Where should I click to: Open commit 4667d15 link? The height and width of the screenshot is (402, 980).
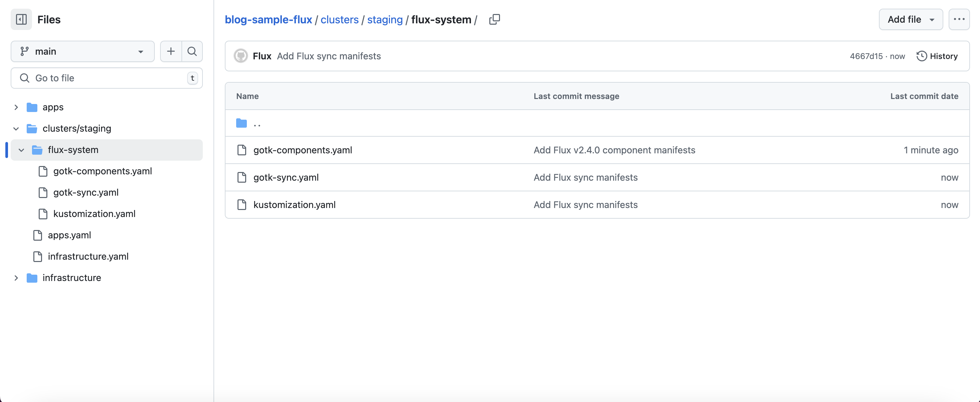point(866,56)
